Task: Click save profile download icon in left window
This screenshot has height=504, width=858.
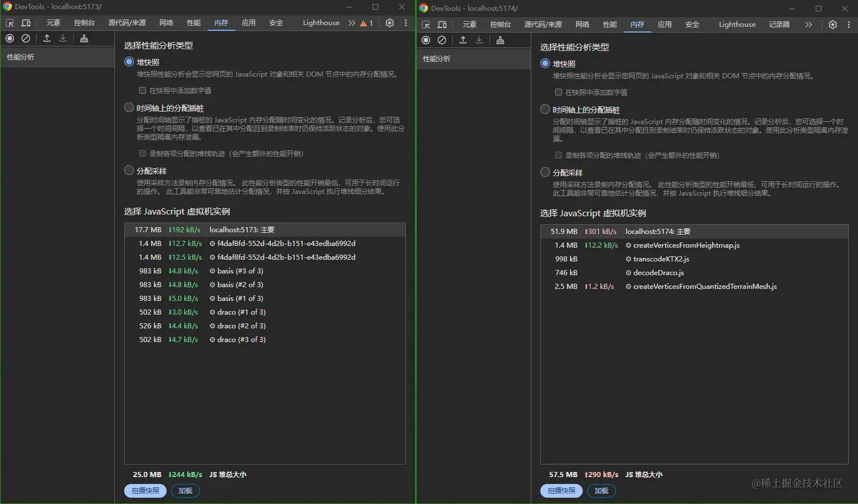Action: tap(63, 38)
